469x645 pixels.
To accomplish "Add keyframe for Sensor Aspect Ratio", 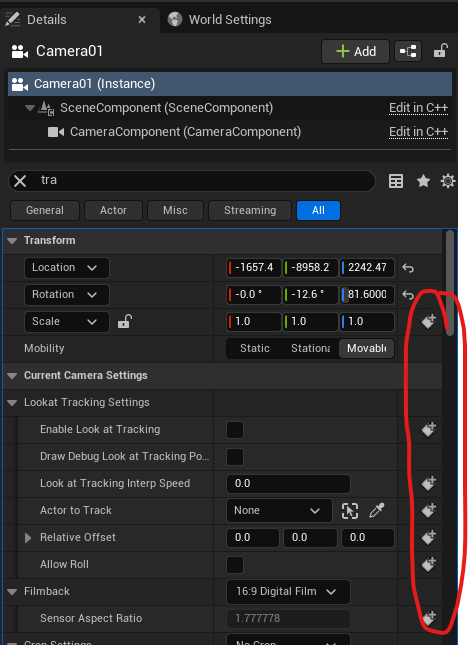I will click(428, 618).
